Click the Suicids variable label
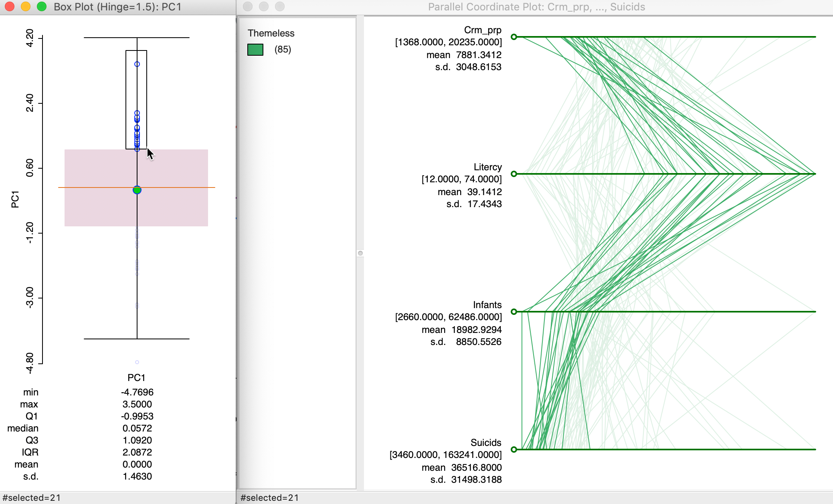833x504 pixels. (x=485, y=443)
